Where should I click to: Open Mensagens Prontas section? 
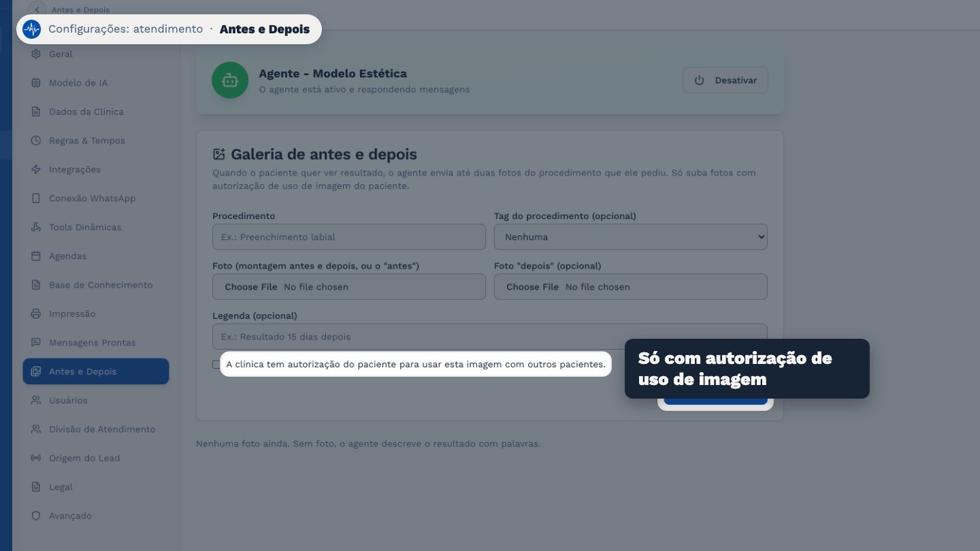pos(96,343)
